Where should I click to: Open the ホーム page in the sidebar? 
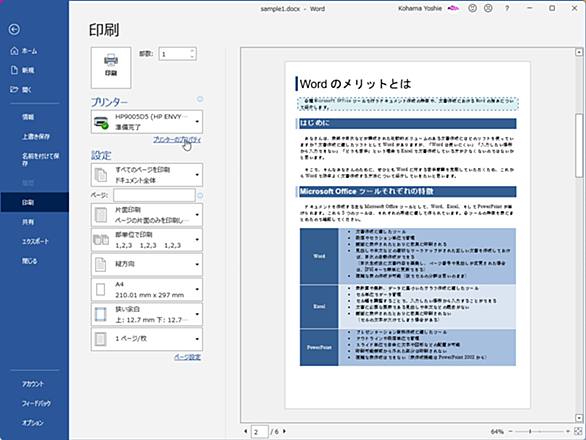[x=24, y=51]
